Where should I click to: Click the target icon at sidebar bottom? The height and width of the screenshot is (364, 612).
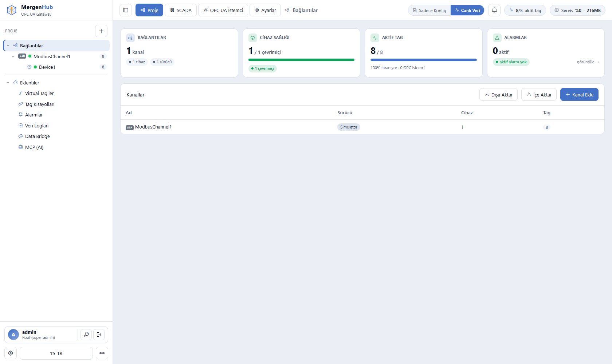[x=11, y=353]
